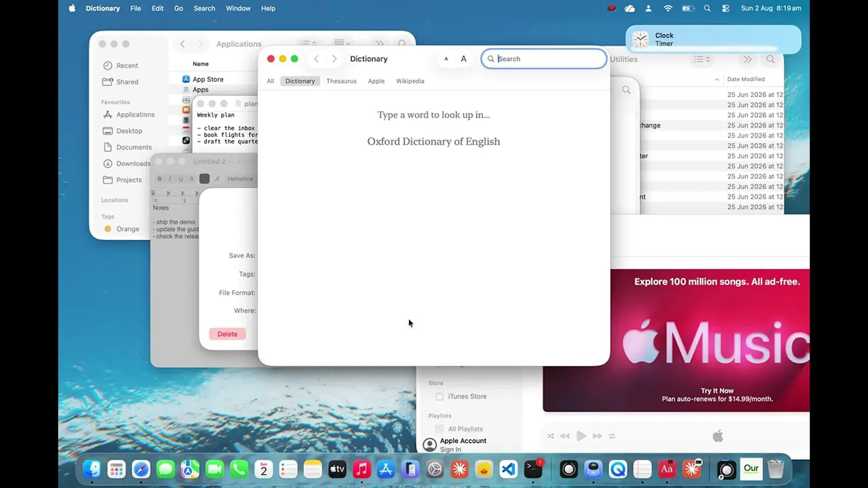Select the App Store row in Finder
The image size is (868, 488).
208,79
